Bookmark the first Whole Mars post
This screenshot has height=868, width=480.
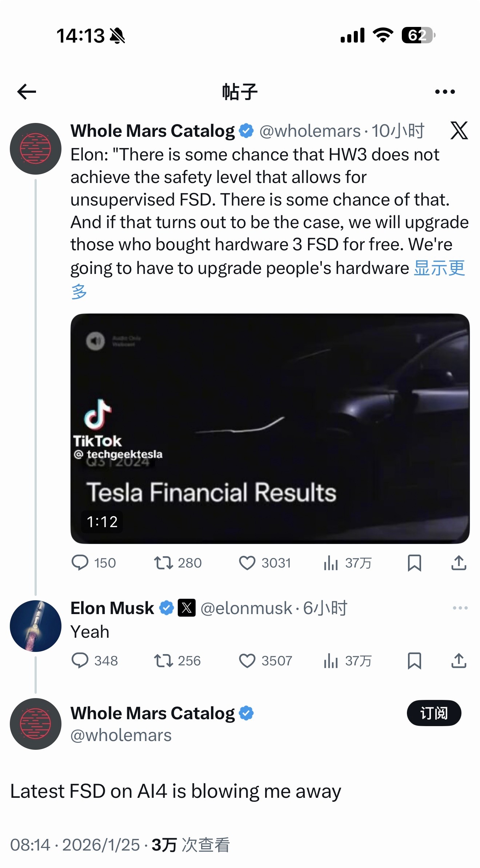(x=414, y=563)
